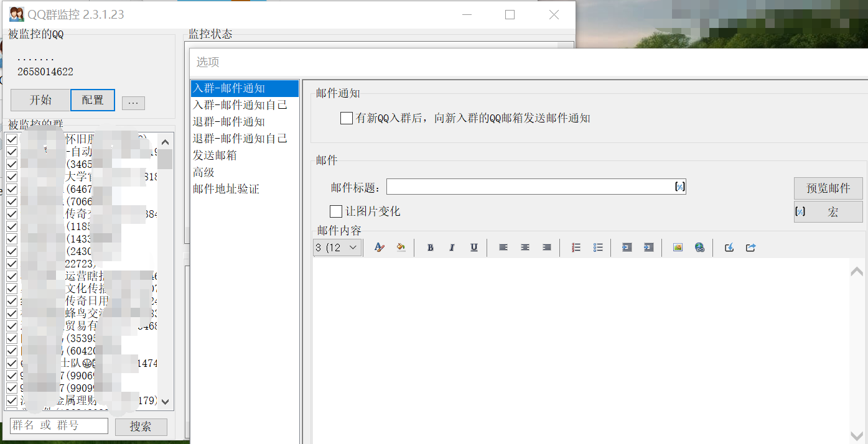Uncheck the first monitored group in list
Screen dimensions: 868x444
click(x=12, y=140)
